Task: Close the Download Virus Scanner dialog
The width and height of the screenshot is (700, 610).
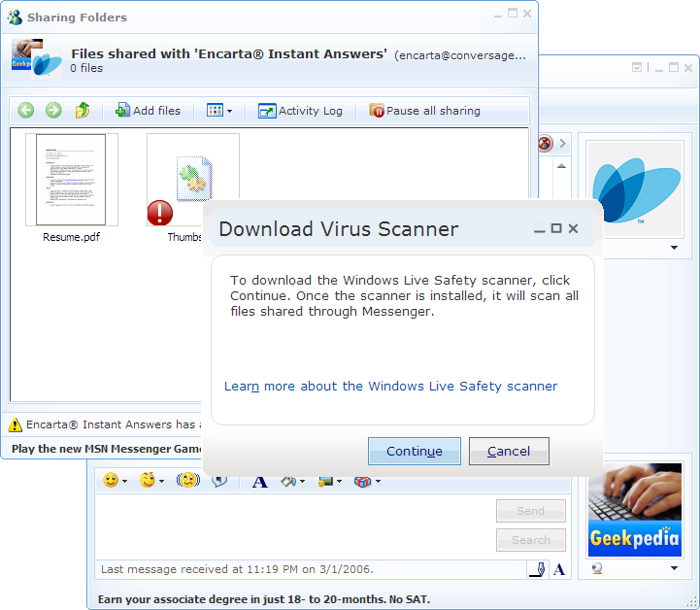Action: coord(573,228)
